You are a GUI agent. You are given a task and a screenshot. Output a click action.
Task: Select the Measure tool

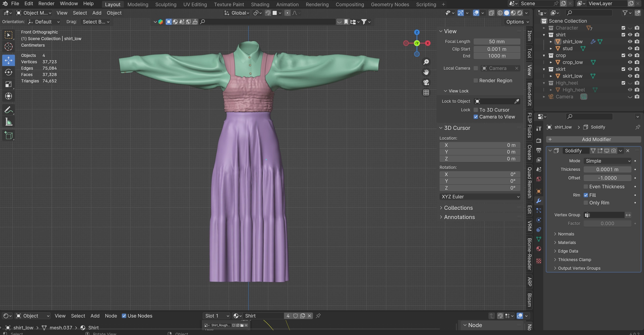tap(9, 122)
